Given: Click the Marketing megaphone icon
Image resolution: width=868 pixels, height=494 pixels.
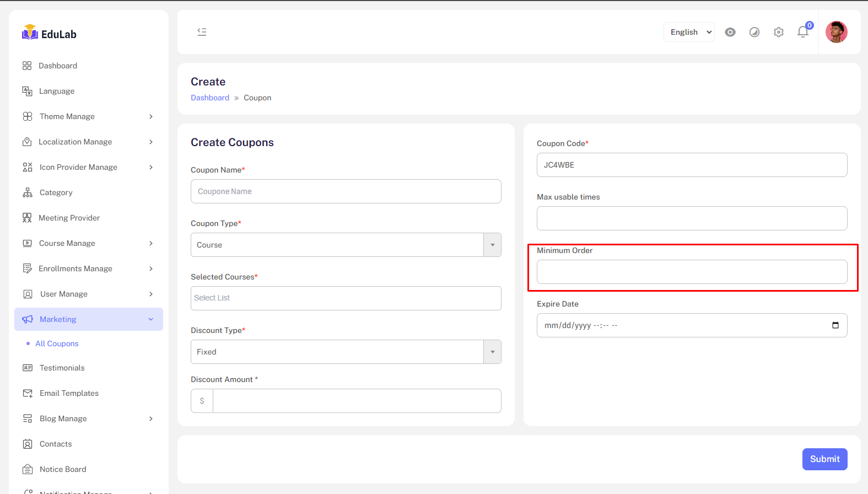Looking at the screenshot, I should 28,319.
